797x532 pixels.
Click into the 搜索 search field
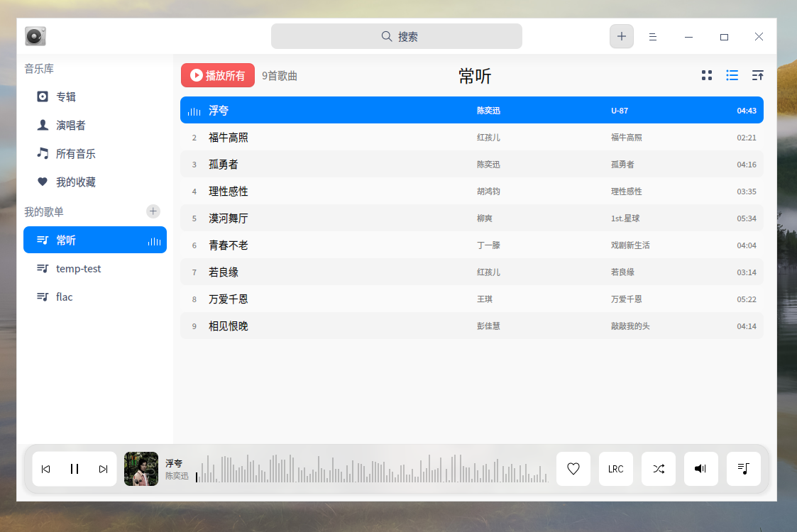click(396, 36)
